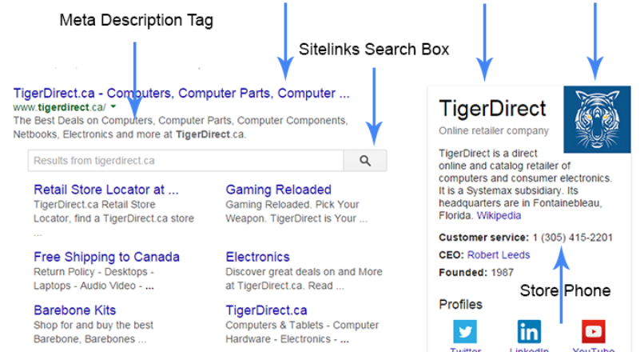This screenshot has height=352, width=644.
Task: Click the 'Online retailer company' subtitle
Action: tap(494, 130)
